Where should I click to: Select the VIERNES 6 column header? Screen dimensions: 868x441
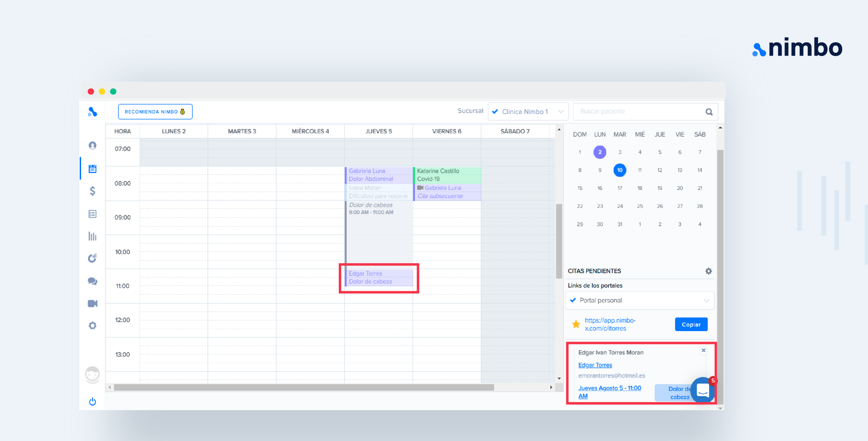pos(447,131)
